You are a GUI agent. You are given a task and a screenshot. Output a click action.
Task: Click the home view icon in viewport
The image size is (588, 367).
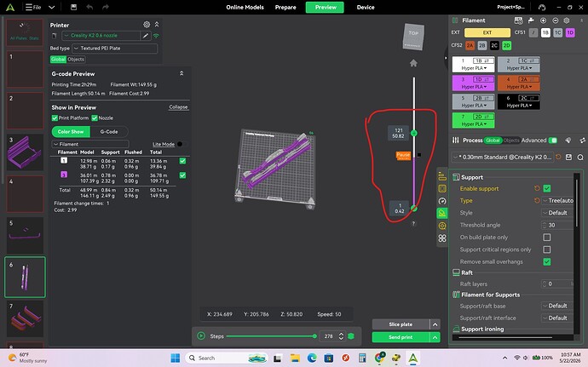413,63
